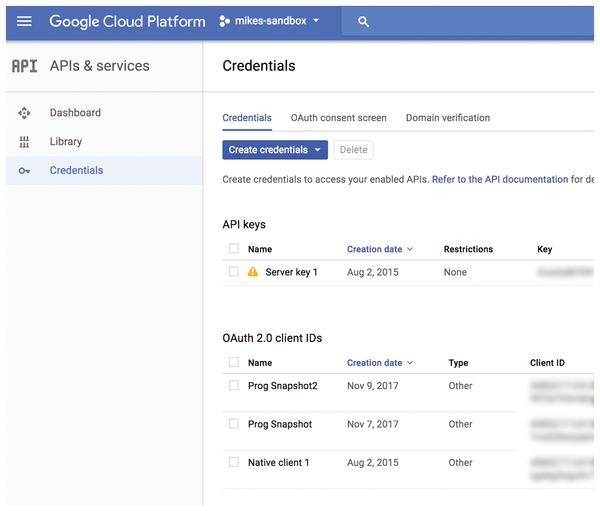Open the hamburger navigation menu
Screen dimensions: 600x511
point(24,21)
